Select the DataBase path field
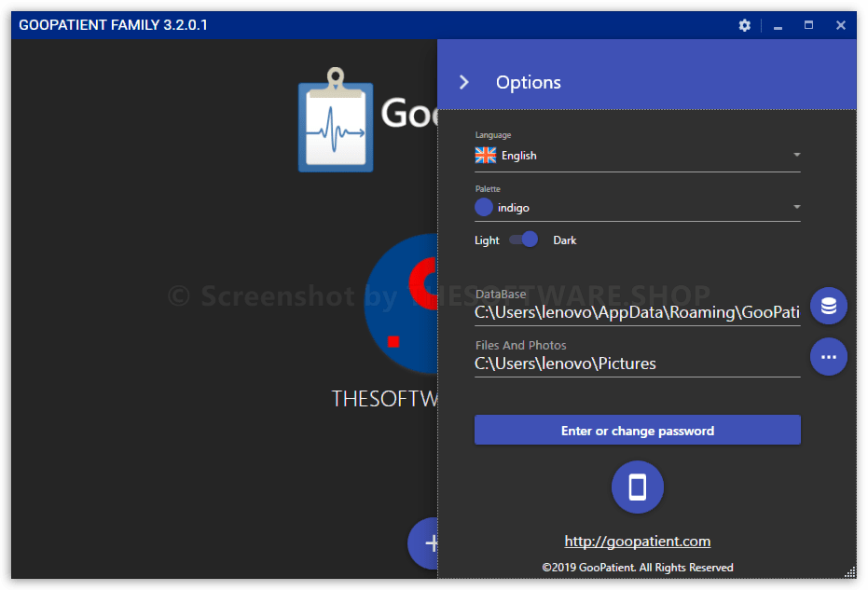This screenshot has height=590, width=868. click(637, 313)
